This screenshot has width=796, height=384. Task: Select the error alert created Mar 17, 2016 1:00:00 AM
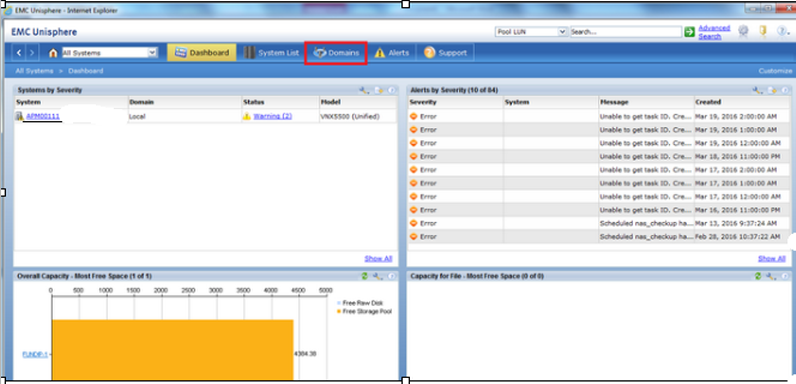point(599,183)
